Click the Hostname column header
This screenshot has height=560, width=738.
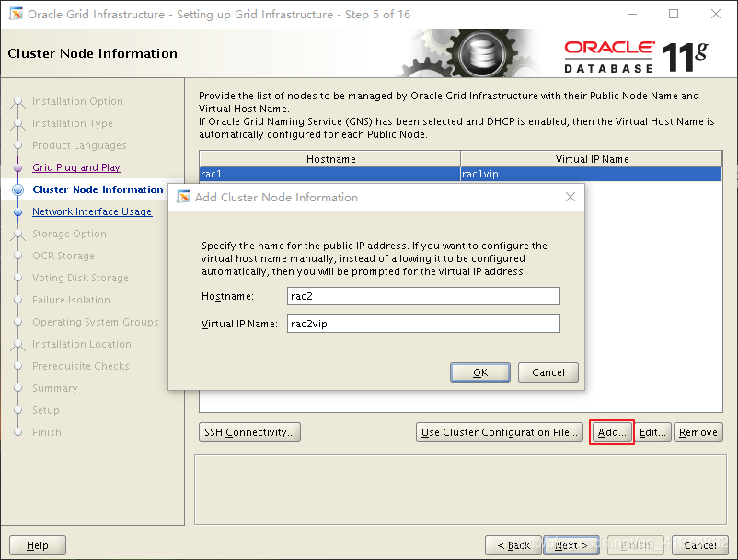pyautogui.click(x=330, y=159)
